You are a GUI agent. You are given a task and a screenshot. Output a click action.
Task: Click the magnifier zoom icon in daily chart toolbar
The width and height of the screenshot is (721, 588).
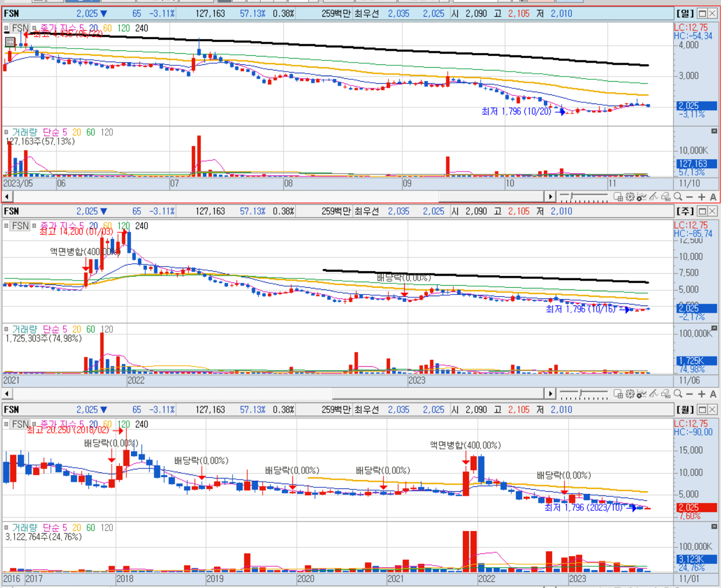[x=677, y=197]
